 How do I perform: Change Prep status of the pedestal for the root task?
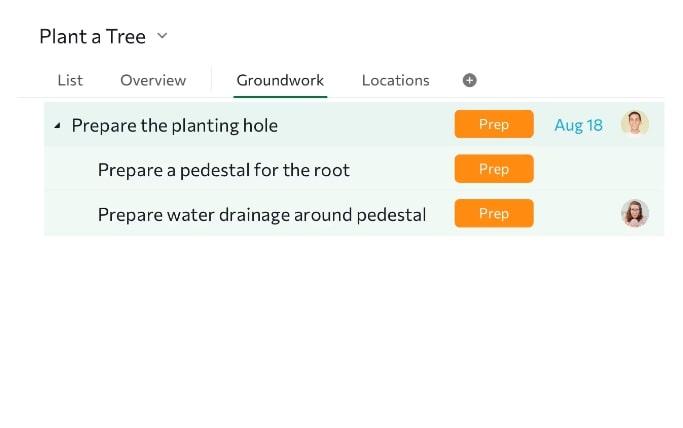tap(494, 169)
